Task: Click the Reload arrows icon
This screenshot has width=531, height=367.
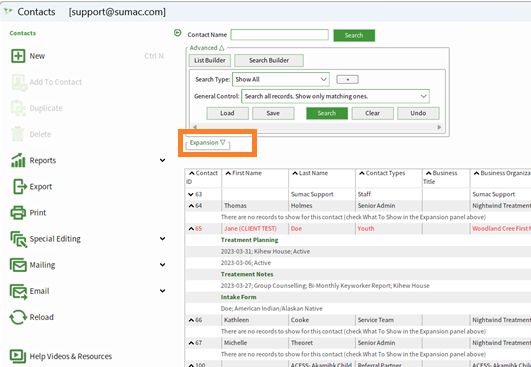Action: (x=18, y=317)
